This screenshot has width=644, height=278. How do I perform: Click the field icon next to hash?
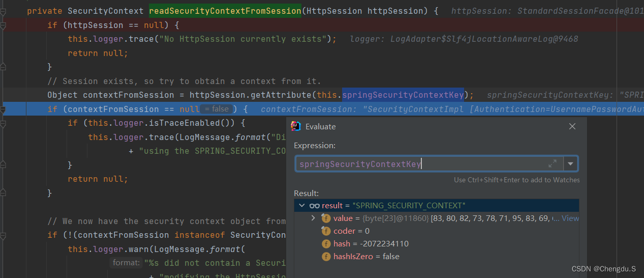(326, 243)
